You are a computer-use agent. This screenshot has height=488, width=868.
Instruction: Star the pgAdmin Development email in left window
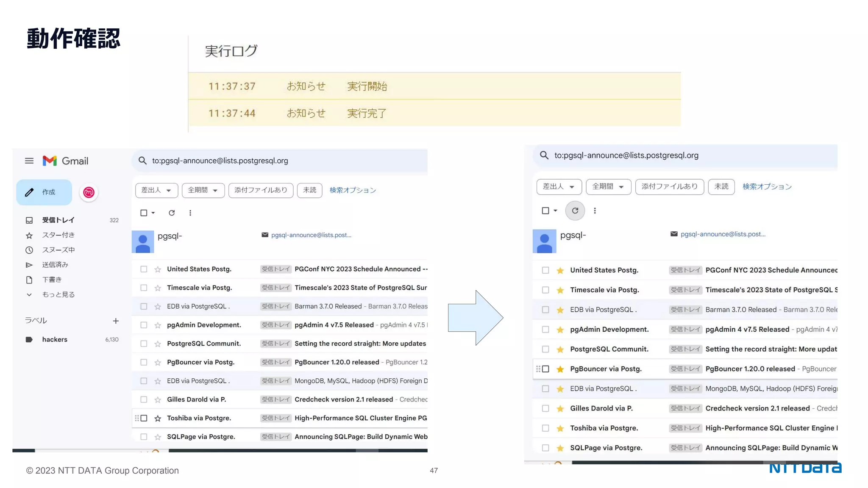click(158, 325)
